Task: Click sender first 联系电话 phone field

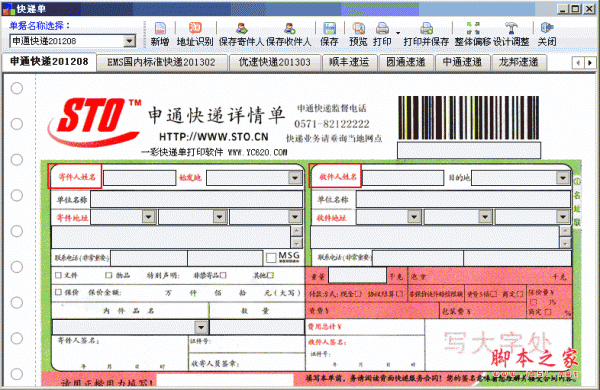Action: click(x=148, y=258)
